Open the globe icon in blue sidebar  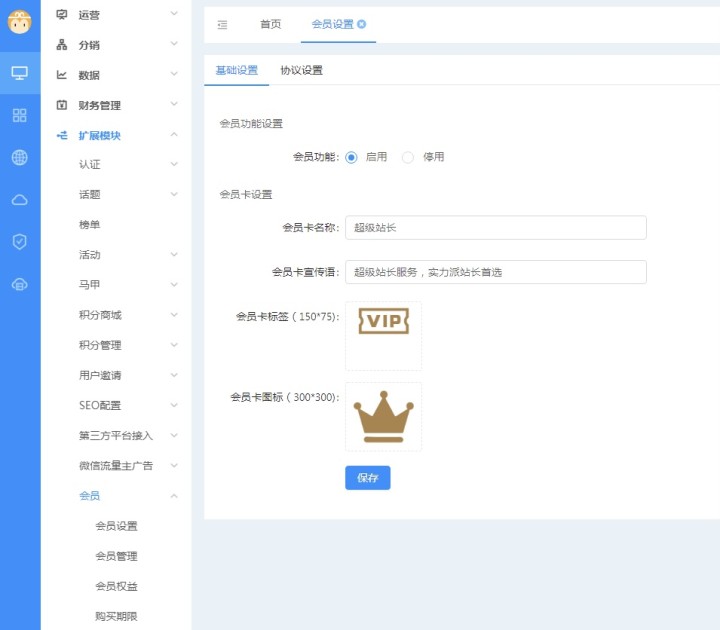point(19,158)
